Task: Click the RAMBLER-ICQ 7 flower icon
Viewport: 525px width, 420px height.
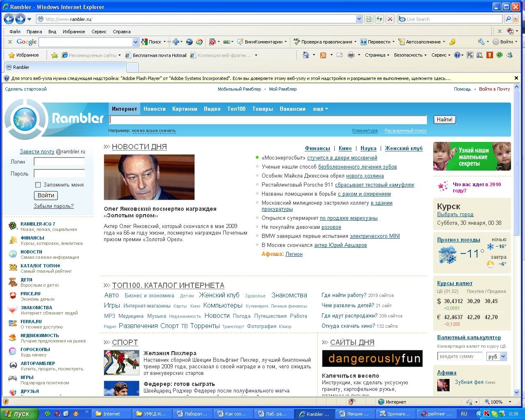Action: coord(13,226)
